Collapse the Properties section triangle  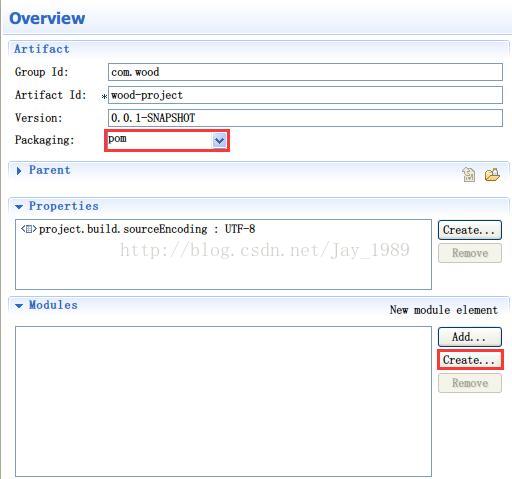point(19,207)
